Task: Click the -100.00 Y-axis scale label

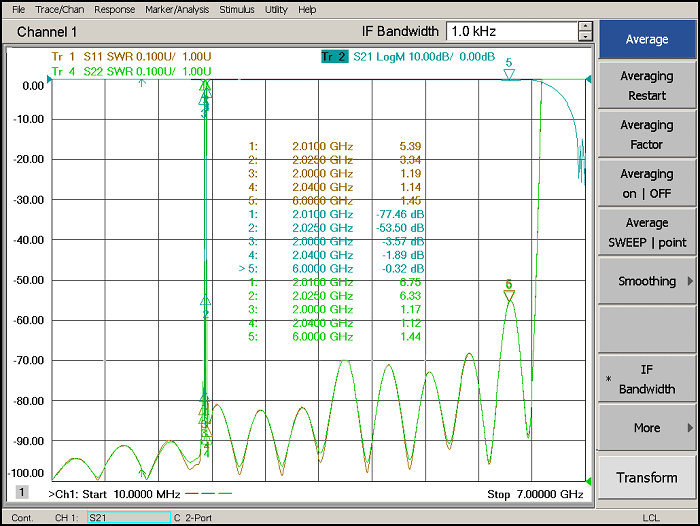Action: click(28, 473)
